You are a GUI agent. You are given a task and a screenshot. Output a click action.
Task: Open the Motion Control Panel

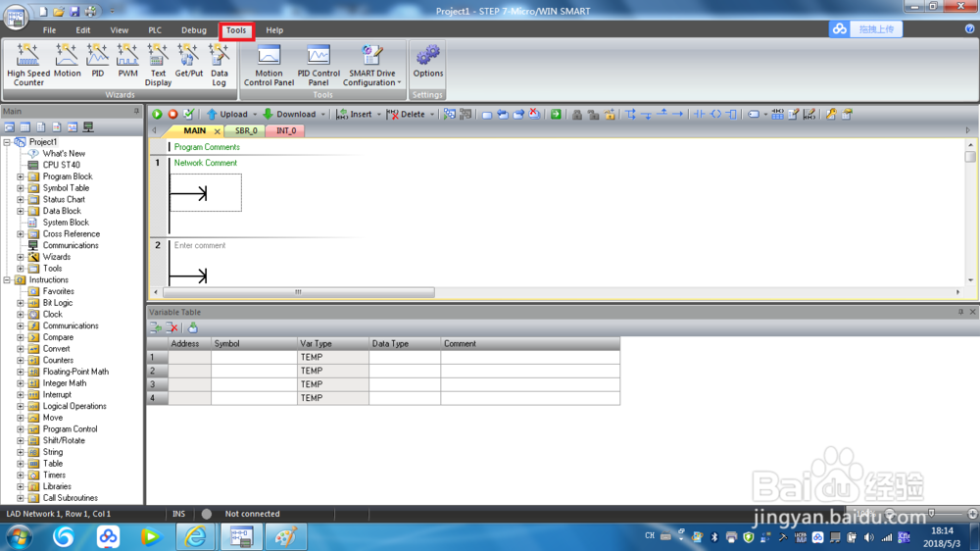269,65
